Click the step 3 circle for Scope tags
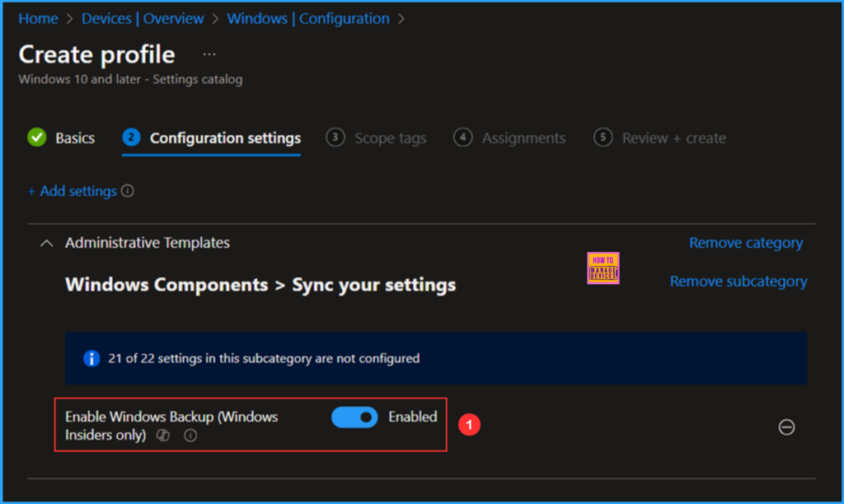The width and height of the screenshot is (844, 504). point(335,138)
